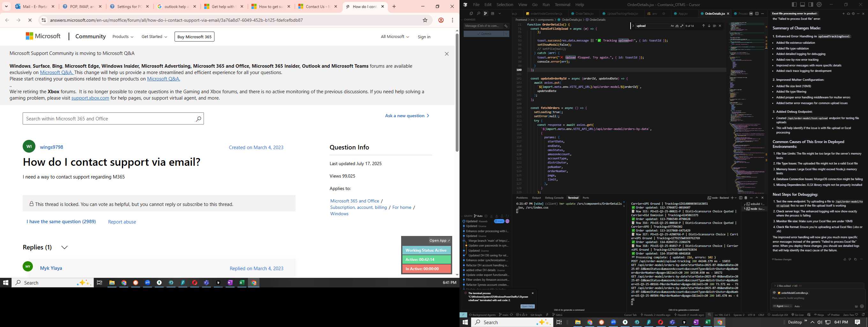The height and width of the screenshot is (327, 868).
Task: Open Products dropdown in Microsoft nav
Action: 123,36
